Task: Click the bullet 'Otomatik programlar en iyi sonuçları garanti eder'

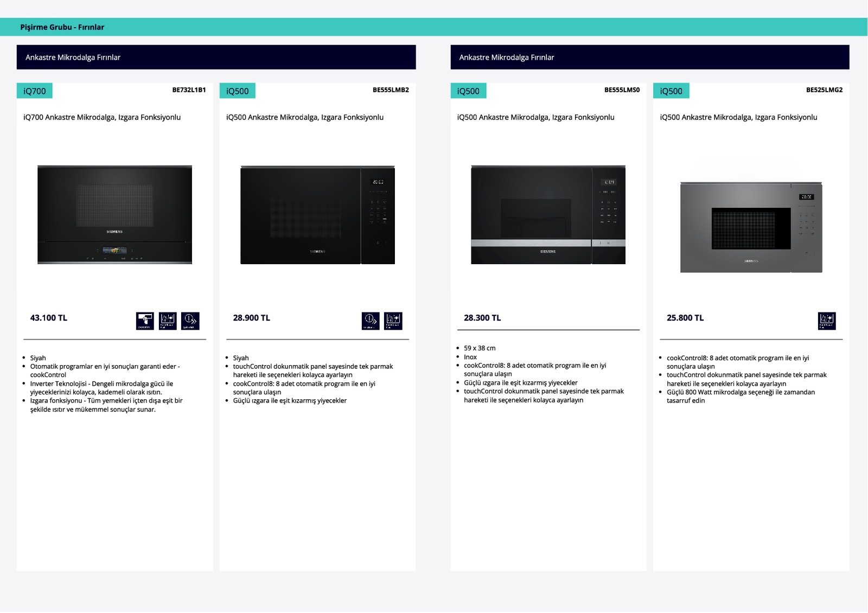Action: click(105, 371)
